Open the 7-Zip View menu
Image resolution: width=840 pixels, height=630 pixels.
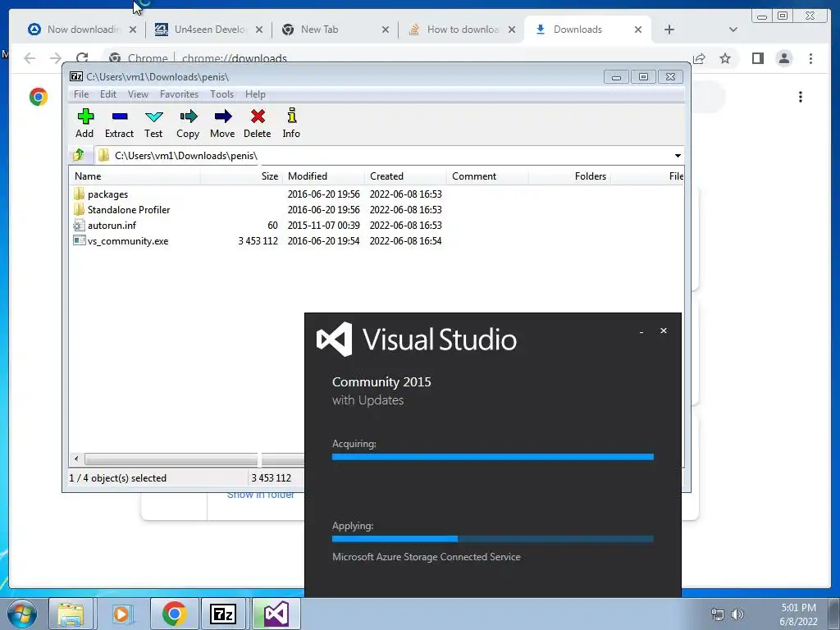coord(138,94)
